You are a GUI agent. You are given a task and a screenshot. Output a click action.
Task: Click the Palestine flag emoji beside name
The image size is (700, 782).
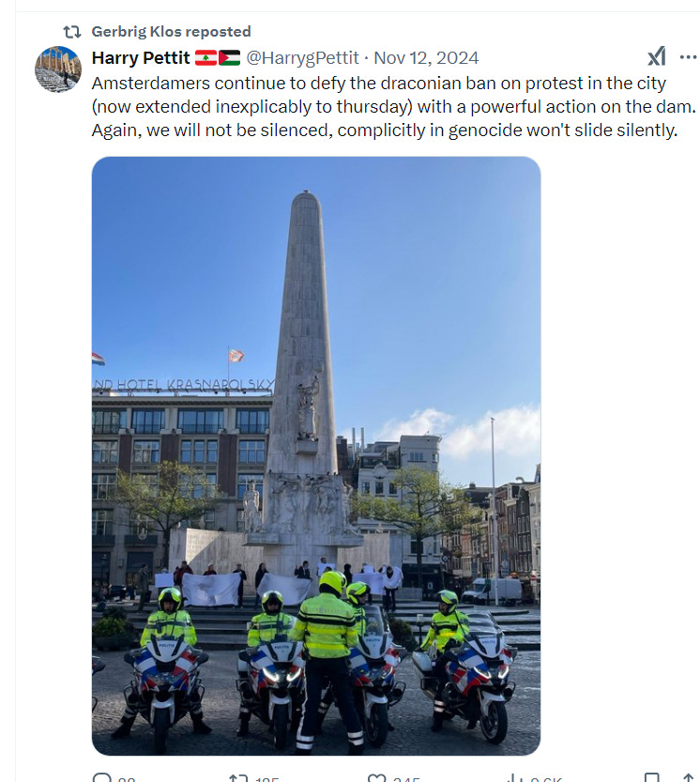(229, 58)
